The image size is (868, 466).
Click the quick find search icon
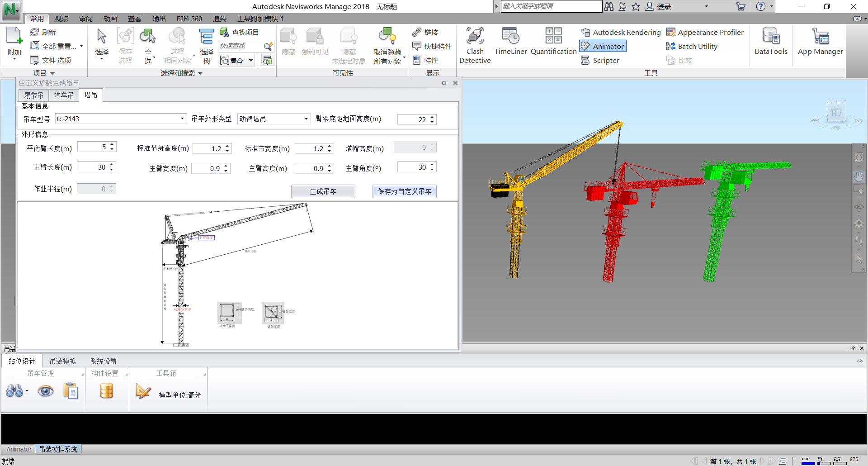tap(268, 46)
